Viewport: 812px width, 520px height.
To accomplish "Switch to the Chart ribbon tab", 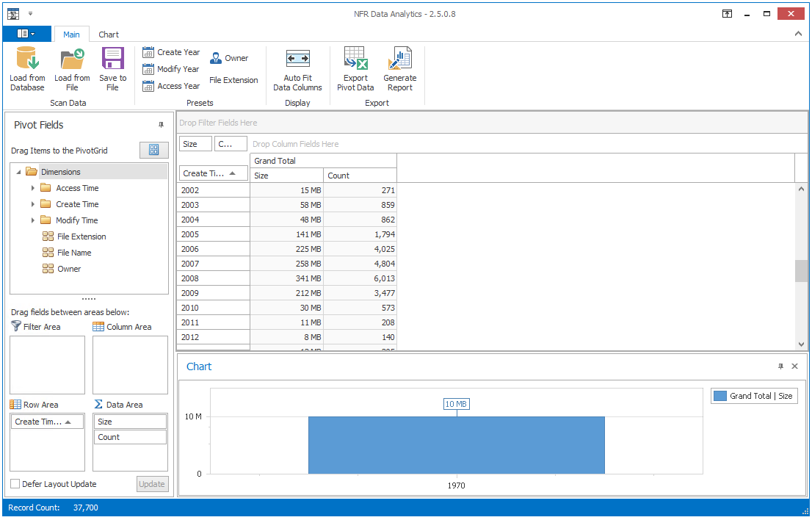I will point(109,35).
